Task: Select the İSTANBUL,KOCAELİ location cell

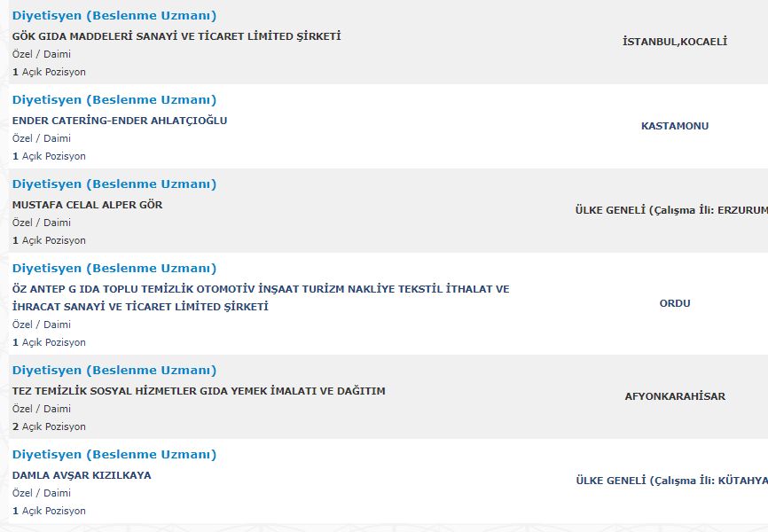Action: pyautogui.click(x=674, y=42)
